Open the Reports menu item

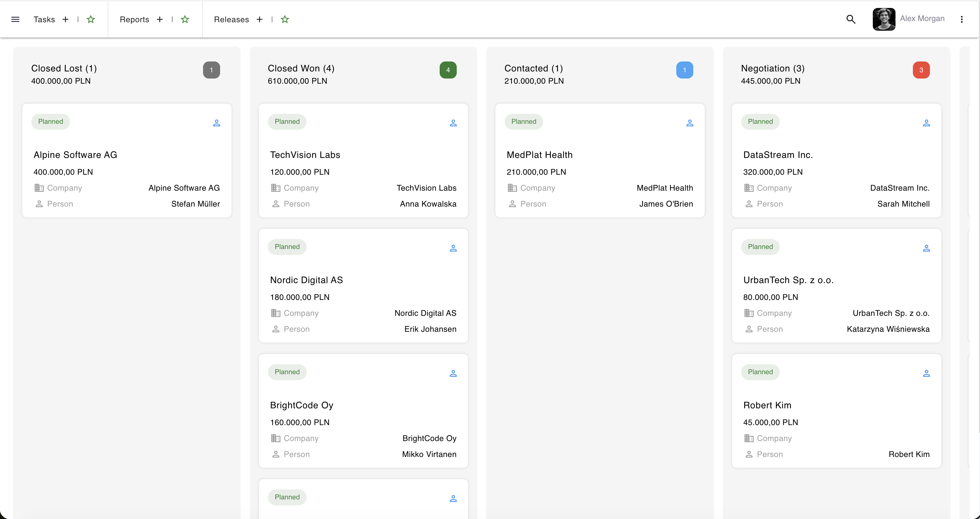tap(134, 19)
